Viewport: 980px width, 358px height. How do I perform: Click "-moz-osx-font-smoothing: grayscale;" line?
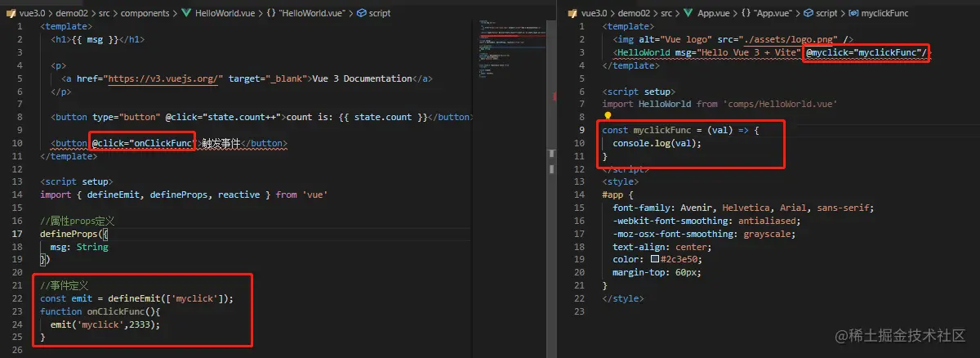click(705, 234)
